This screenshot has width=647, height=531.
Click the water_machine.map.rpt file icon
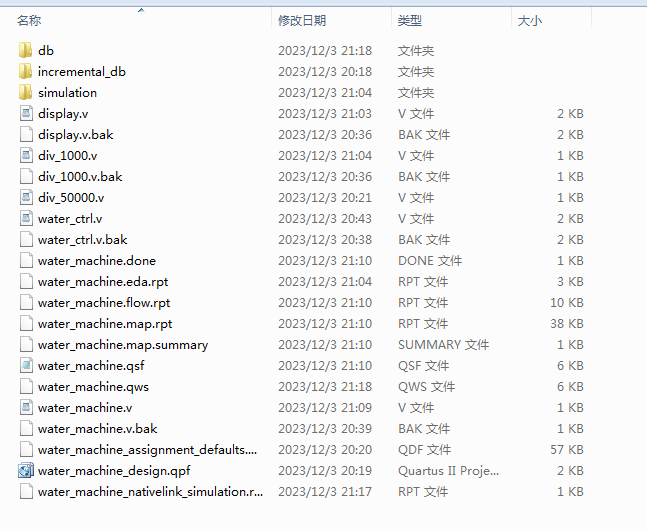tap(26, 324)
